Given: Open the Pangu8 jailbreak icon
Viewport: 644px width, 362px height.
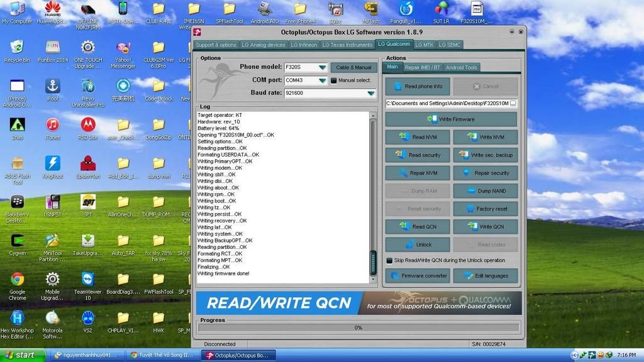Looking at the screenshot, I should point(406,13).
